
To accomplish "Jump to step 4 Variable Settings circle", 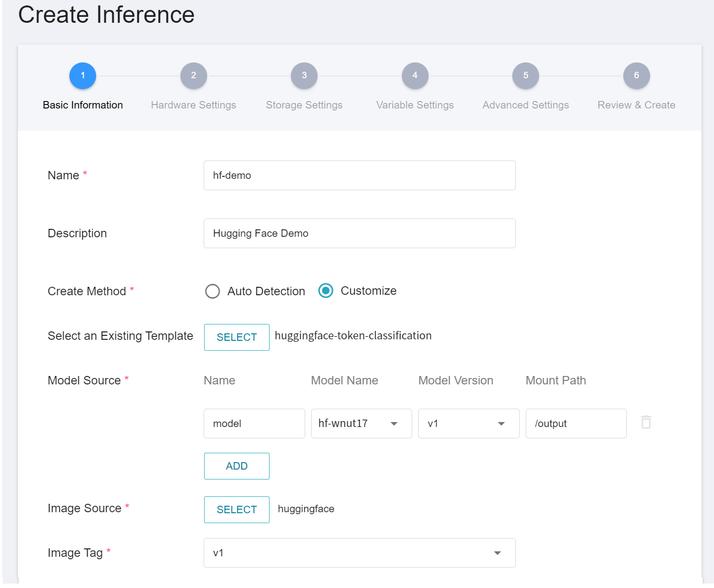I will (x=415, y=76).
